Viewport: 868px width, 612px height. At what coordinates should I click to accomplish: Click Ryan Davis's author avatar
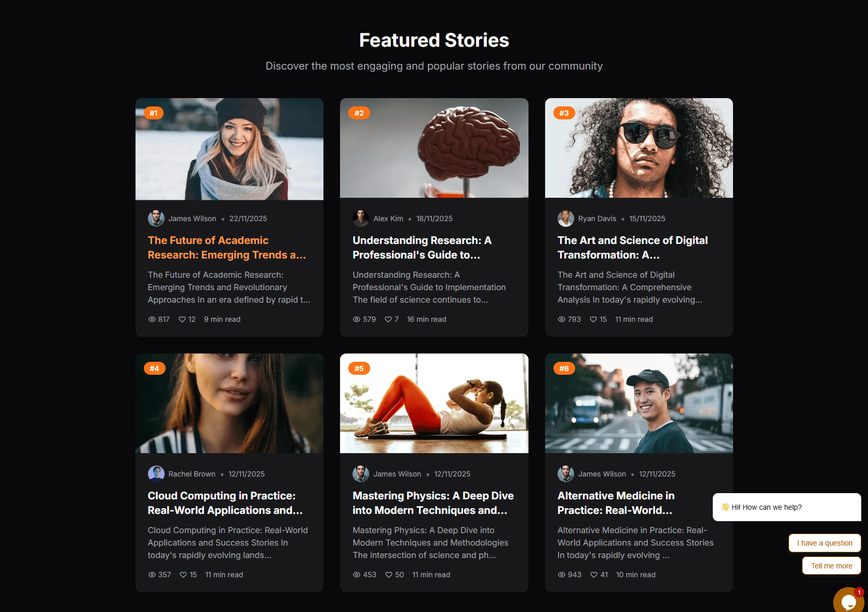tap(566, 219)
